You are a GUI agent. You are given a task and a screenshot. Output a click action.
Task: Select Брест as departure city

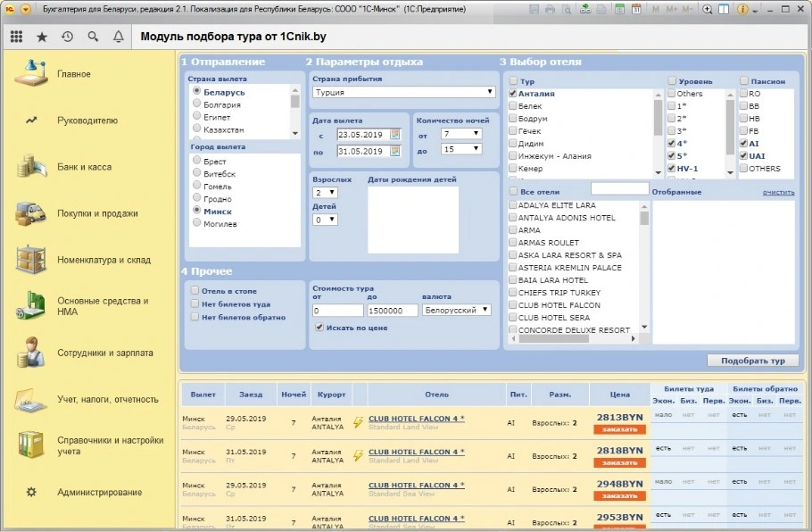point(196,162)
